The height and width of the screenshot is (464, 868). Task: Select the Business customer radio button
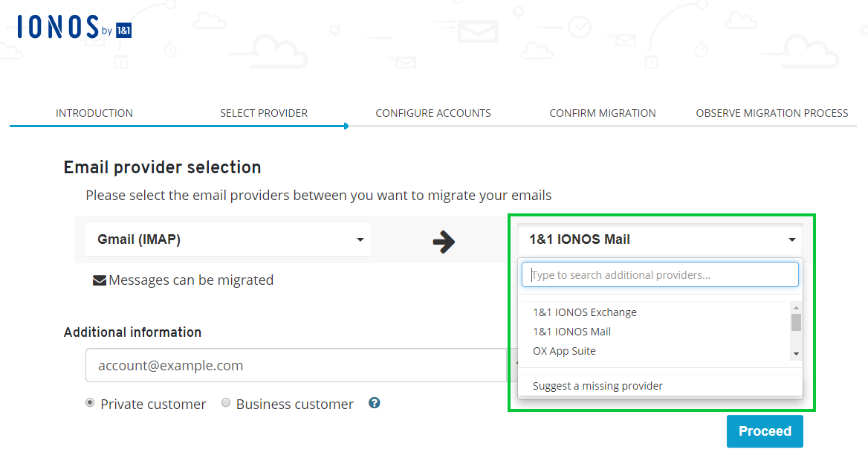tap(226, 402)
